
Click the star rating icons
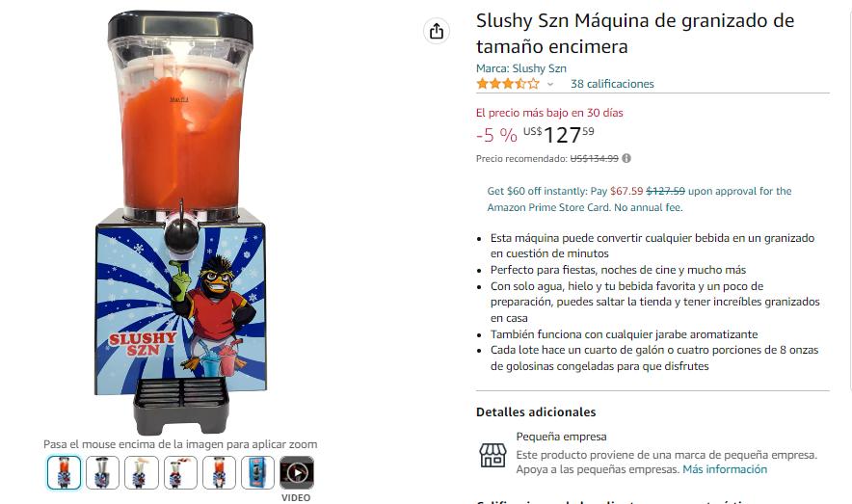(508, 84)
